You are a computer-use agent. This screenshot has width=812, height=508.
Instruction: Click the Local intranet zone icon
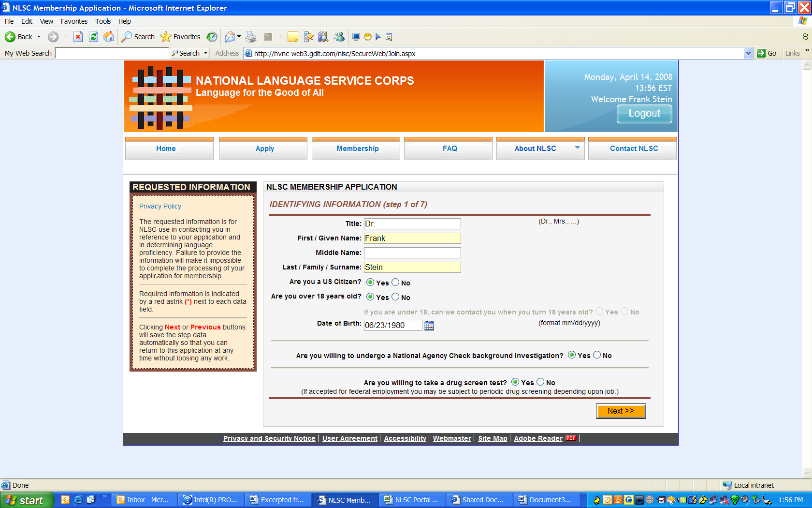(x=727, y=485)
